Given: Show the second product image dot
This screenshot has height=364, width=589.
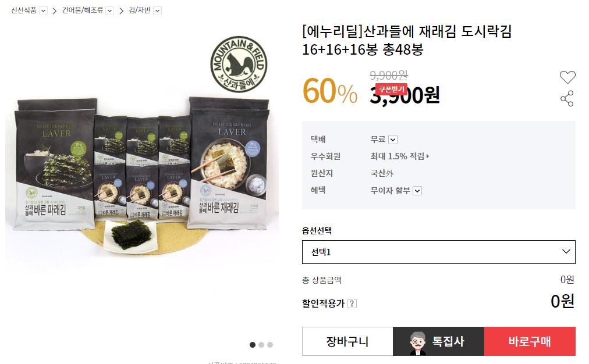Looking at the screenshot, I should point(261,344).
